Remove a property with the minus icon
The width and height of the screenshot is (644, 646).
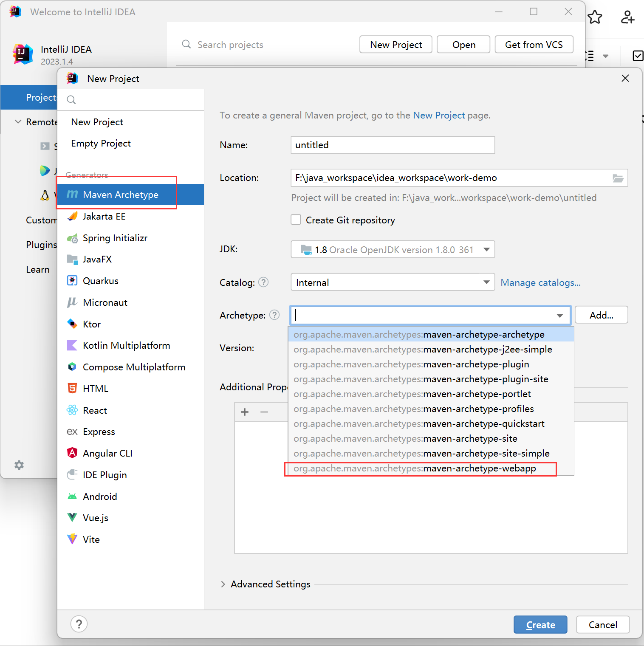click(x=264, y=412)
